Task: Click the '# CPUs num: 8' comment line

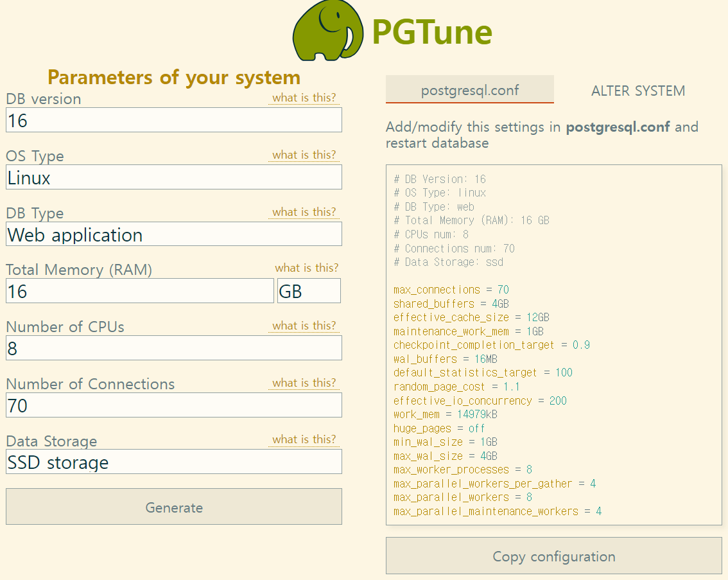Action: coord(431,234)
